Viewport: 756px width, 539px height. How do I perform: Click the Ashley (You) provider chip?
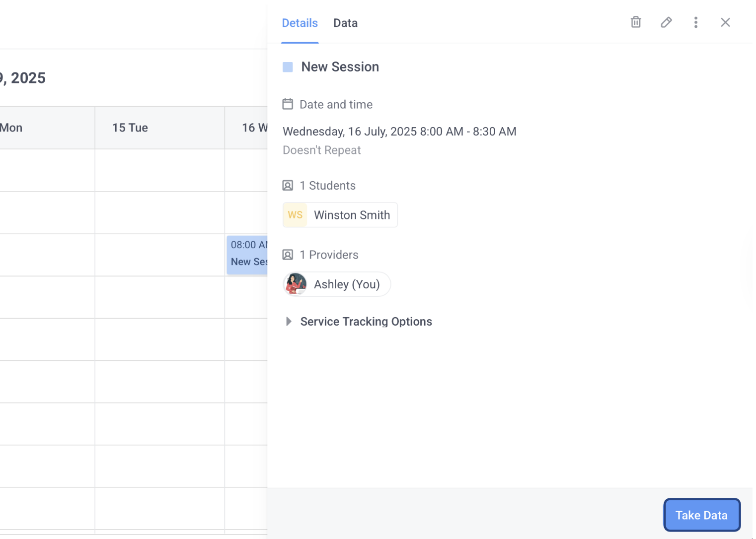click(347, 284)
